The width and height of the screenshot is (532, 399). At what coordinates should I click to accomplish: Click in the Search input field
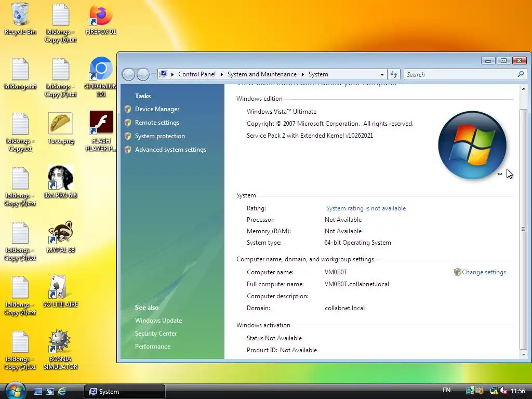(x=461, y=74)
